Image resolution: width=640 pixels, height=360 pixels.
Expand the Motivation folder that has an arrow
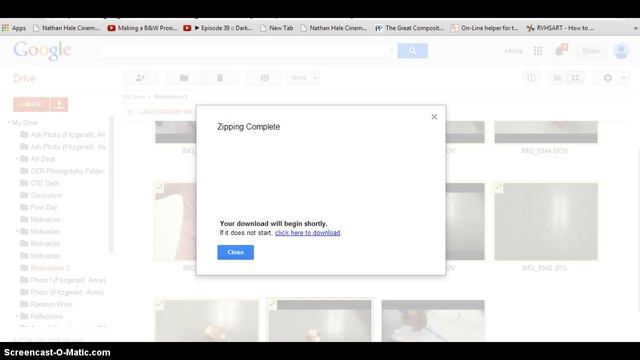click(x=17, y=231)
